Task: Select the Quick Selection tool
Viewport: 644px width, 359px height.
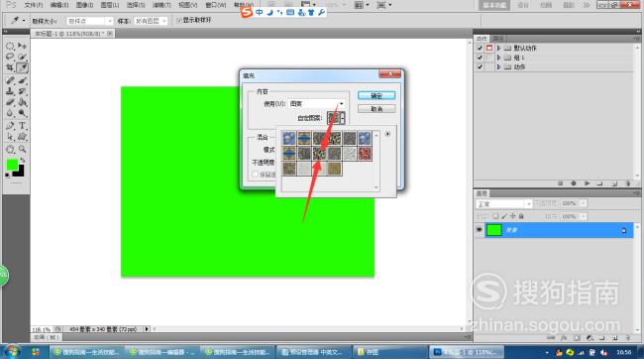Action: 22,57
